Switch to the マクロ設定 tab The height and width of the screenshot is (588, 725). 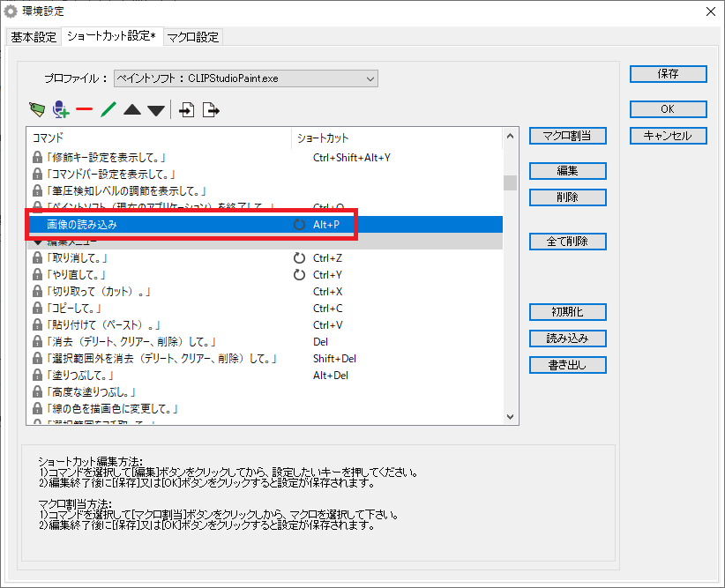click(192, 37)
